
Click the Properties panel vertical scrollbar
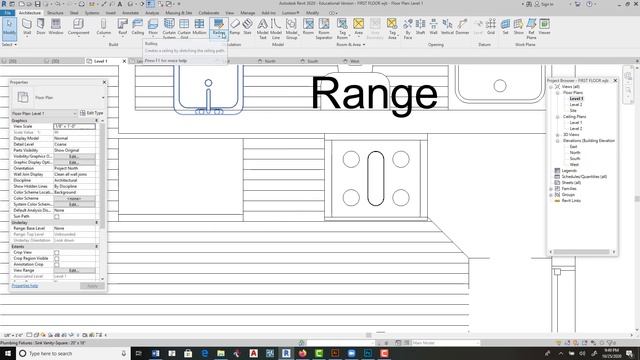point(102,176)
